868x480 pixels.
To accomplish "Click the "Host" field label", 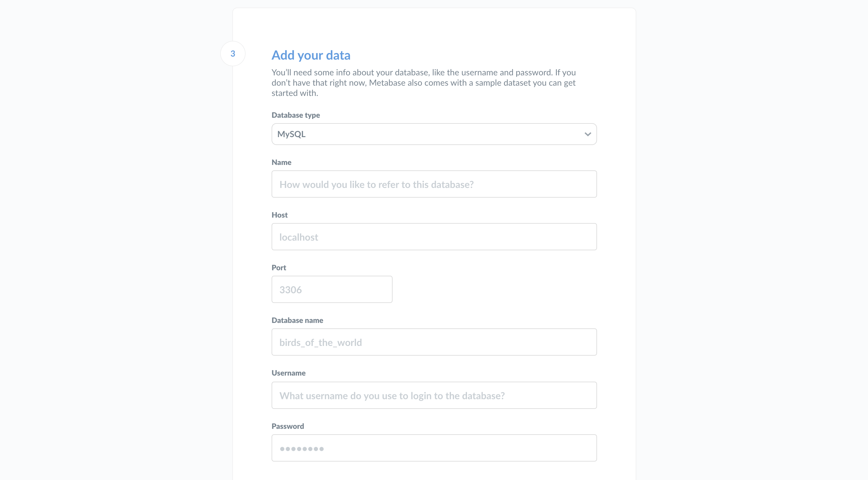I will point(279,215).
